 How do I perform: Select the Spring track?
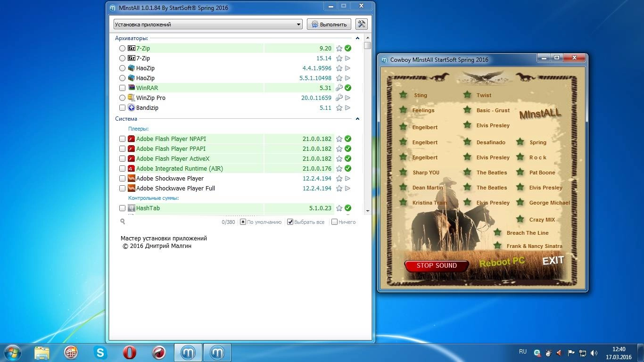538,142
